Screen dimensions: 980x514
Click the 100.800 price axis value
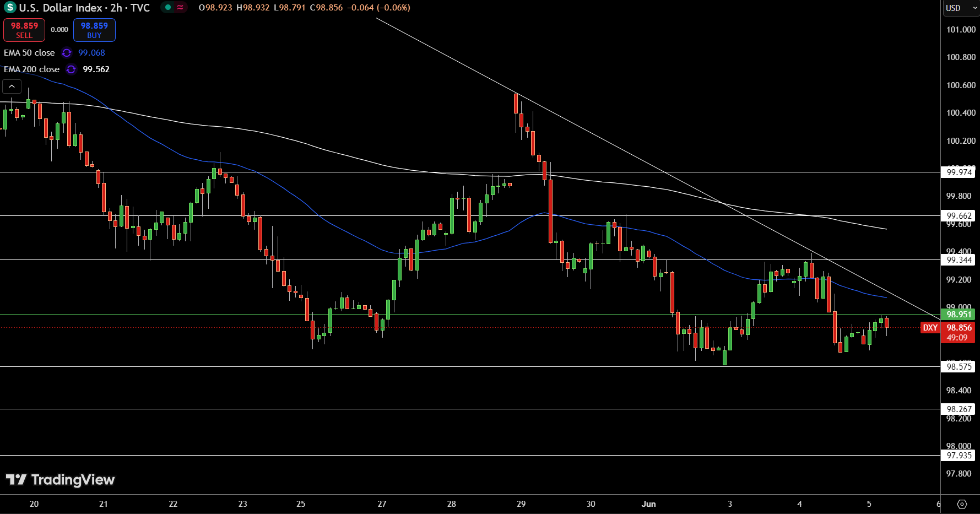961,57
